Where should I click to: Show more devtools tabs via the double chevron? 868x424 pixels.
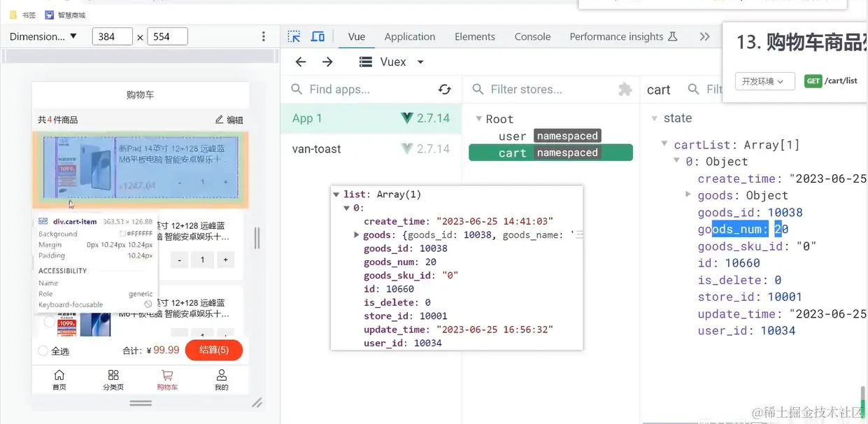click(704, 36)
